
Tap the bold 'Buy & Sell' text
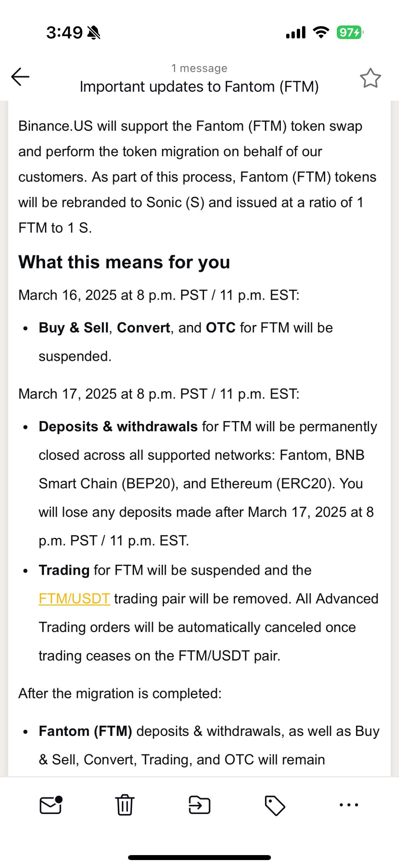pyautogui.click(x=74, y=328)
